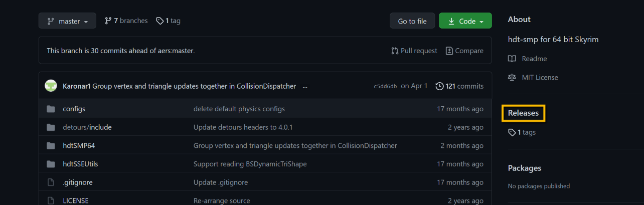Click Pull request link
Screen dimensions: 644x205
(x=414, y=51)
